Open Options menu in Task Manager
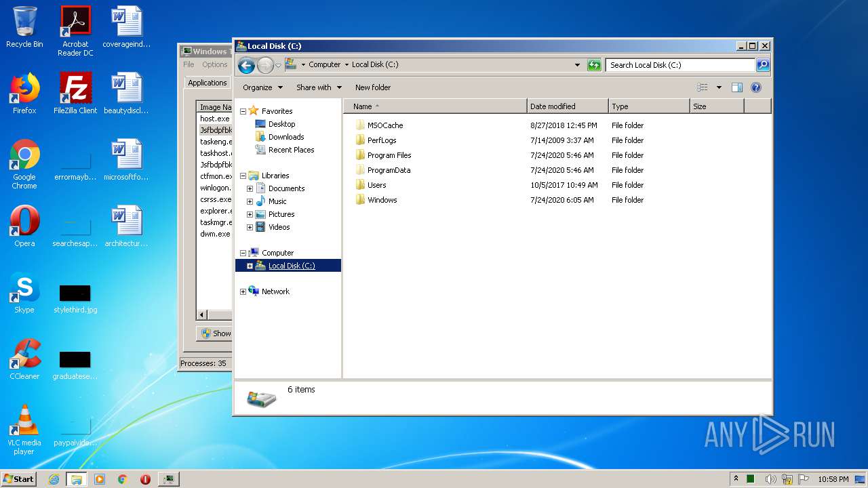 (215, 64)
